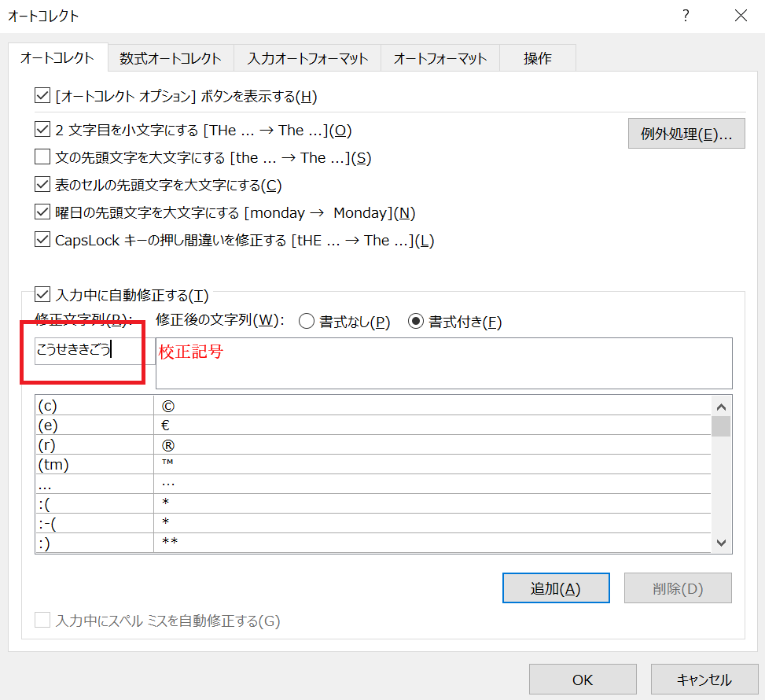The height and width of the screenshot is (700, 765).
Task: Enable 文の先頭文字を大文字にする checkbox
Action: coord(42,157)
